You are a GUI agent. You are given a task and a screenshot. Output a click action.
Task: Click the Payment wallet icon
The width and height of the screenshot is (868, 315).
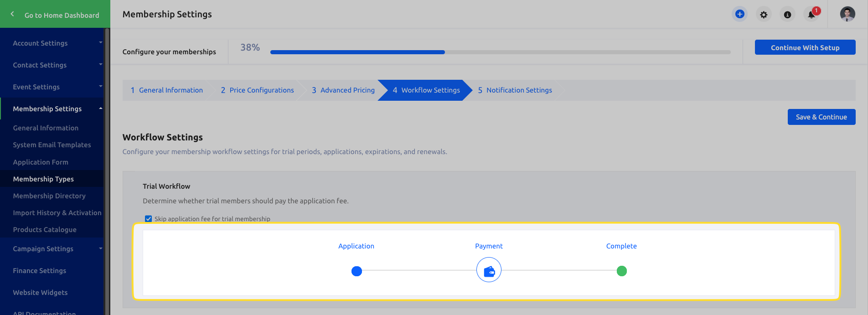click(x=489, y=270)
